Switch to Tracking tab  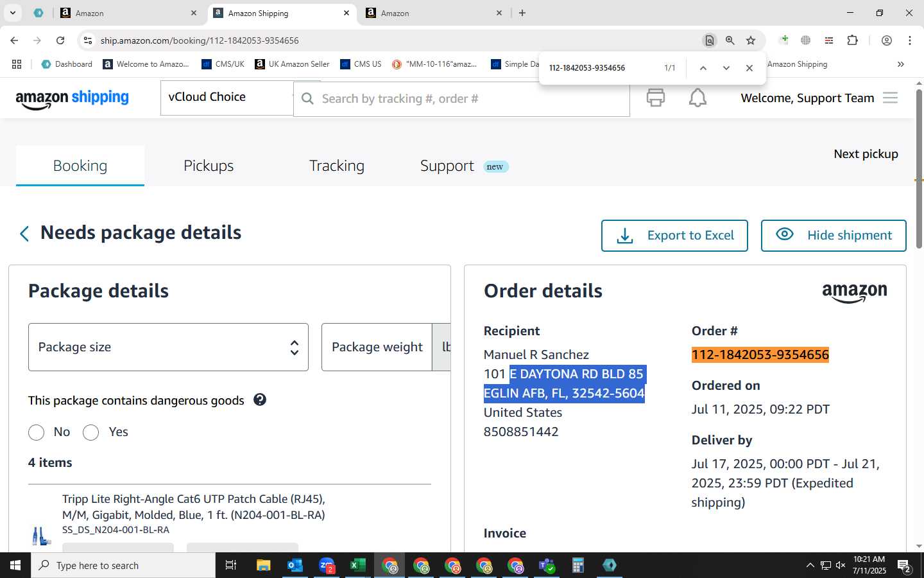coord(337,166)
